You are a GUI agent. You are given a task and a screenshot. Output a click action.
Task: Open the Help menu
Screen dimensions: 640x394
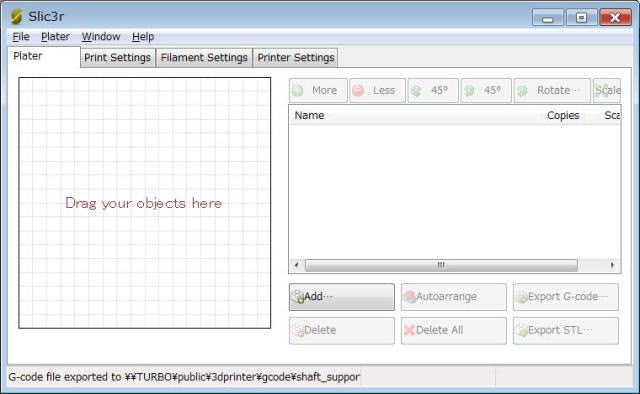click(x=143, y=37)
